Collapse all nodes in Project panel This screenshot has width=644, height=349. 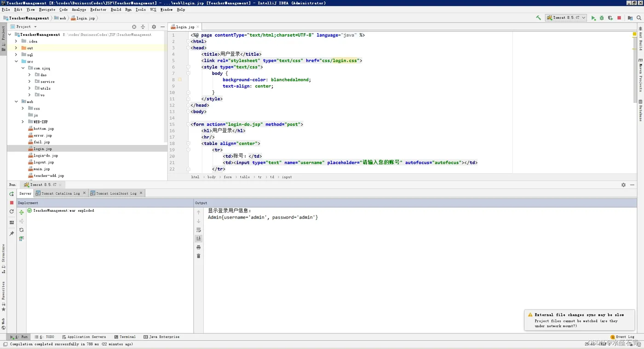click(143, 27)
